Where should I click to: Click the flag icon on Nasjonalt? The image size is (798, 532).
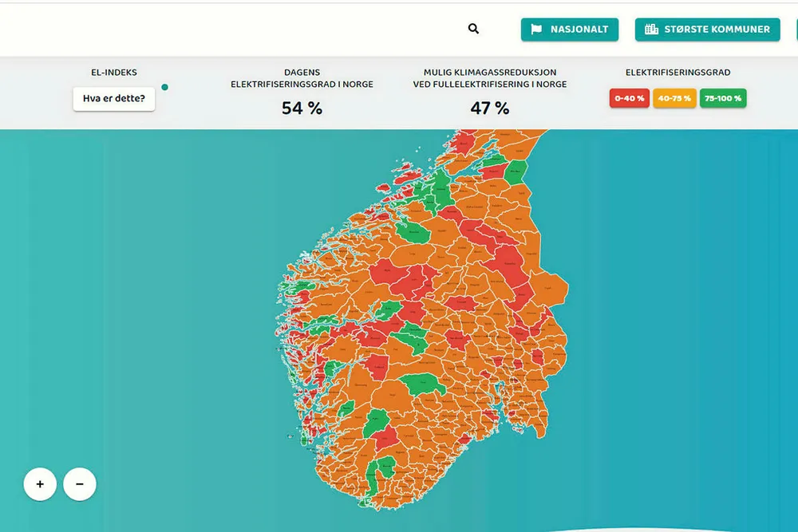coord(537,30)
